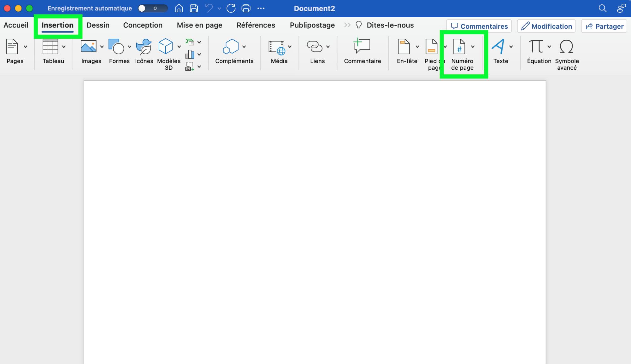Switch to the Dessin tab
The width and height of the screenshot is (631, 364).
[98, 25]
